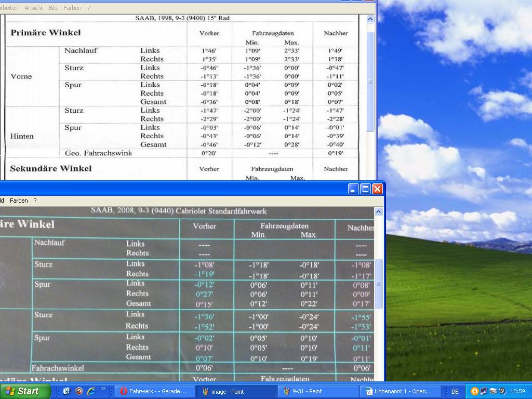
Task: Click value -1°19' in lower table
Action: coord(204,274)
